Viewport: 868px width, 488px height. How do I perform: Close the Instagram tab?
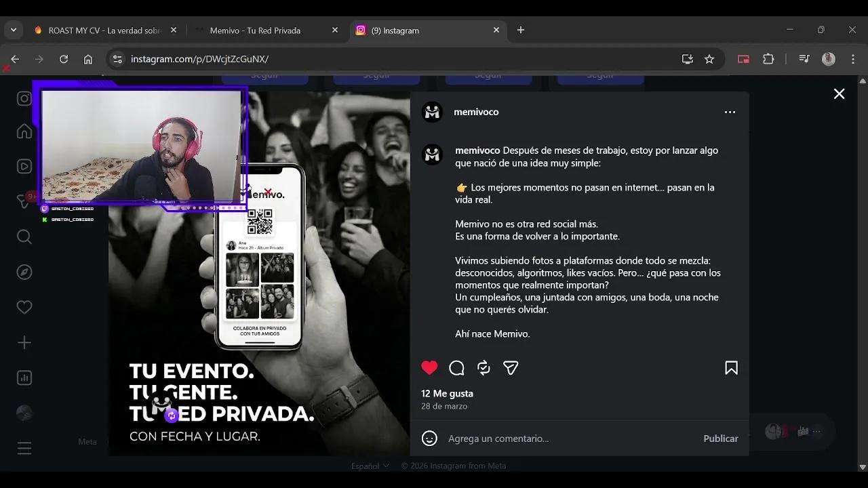(x=496, y=30)
